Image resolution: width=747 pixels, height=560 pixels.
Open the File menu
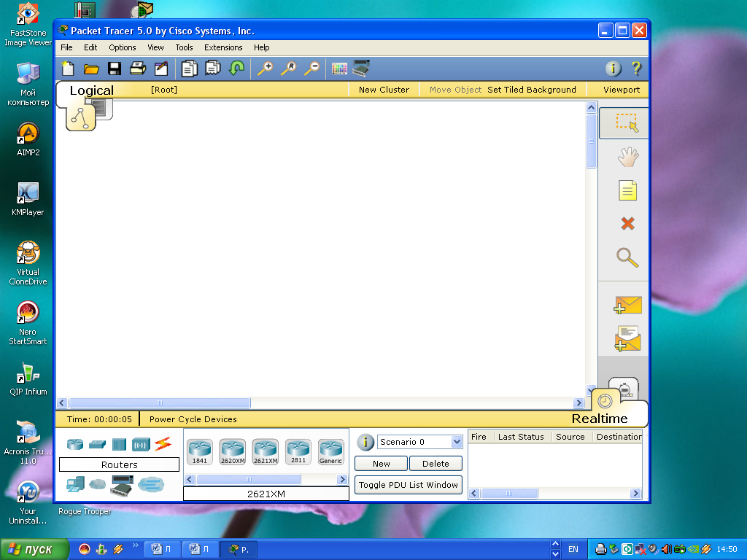[66, 47]
